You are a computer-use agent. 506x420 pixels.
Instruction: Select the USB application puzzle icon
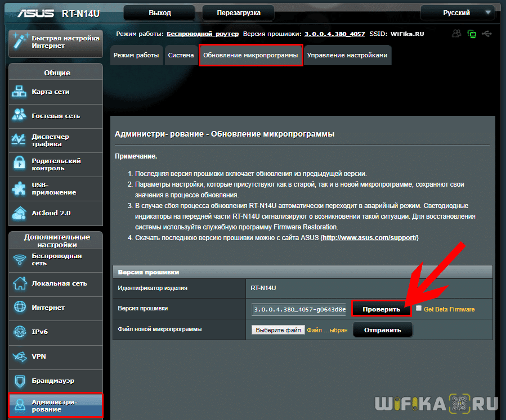(x=19, y=188)
